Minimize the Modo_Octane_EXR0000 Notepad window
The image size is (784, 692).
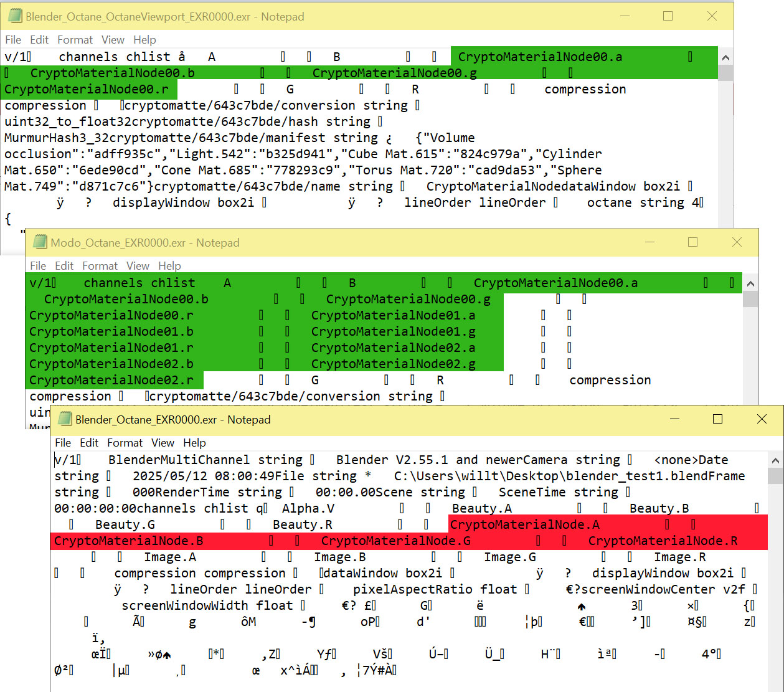pos(649,242)
